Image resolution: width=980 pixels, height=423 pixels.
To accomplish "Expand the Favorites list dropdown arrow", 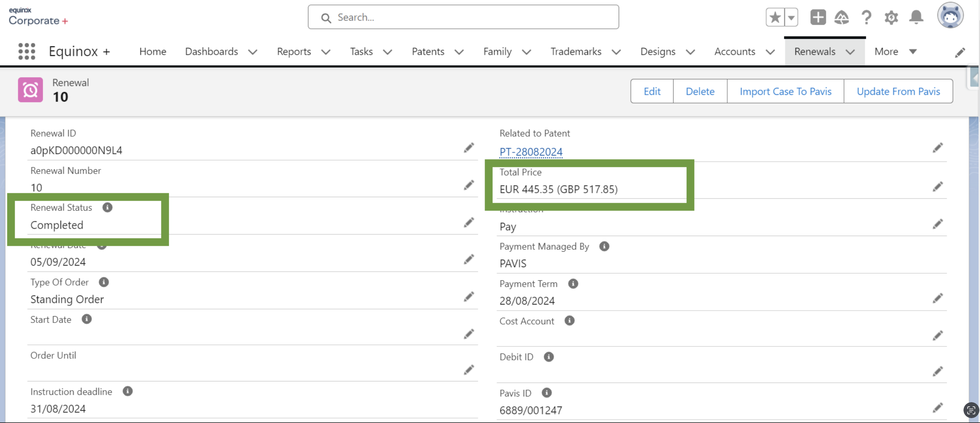I will (x=791, y=17).
